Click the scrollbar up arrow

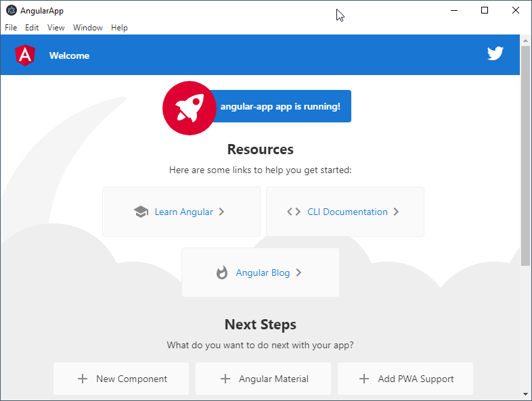coord(525,41)
